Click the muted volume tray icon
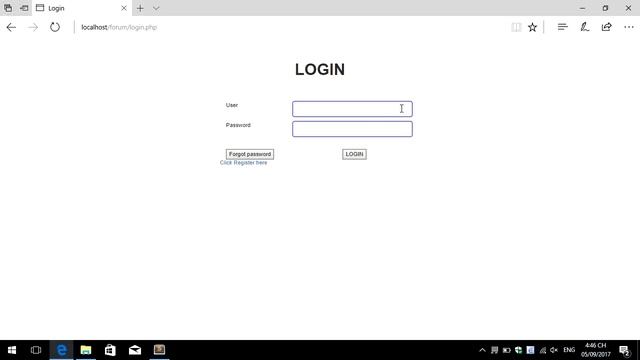640x360 pixels. (x=554, y=350)
